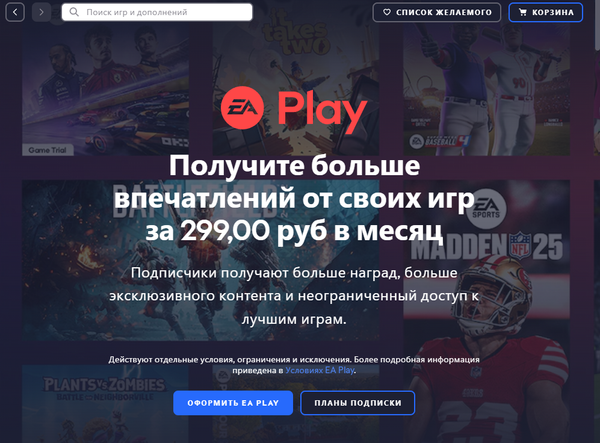The image size is (600, 443).
Task: Go back with the left arrow button
Action: pos(15,12)
